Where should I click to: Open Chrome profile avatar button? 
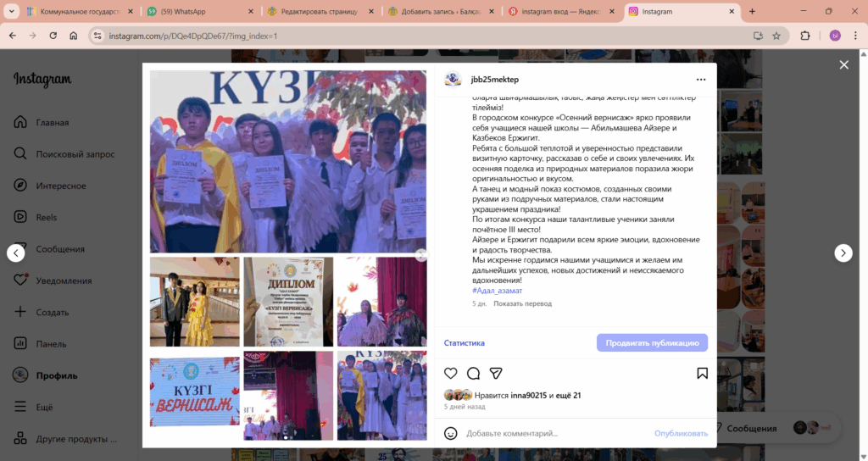click(835, 36)
